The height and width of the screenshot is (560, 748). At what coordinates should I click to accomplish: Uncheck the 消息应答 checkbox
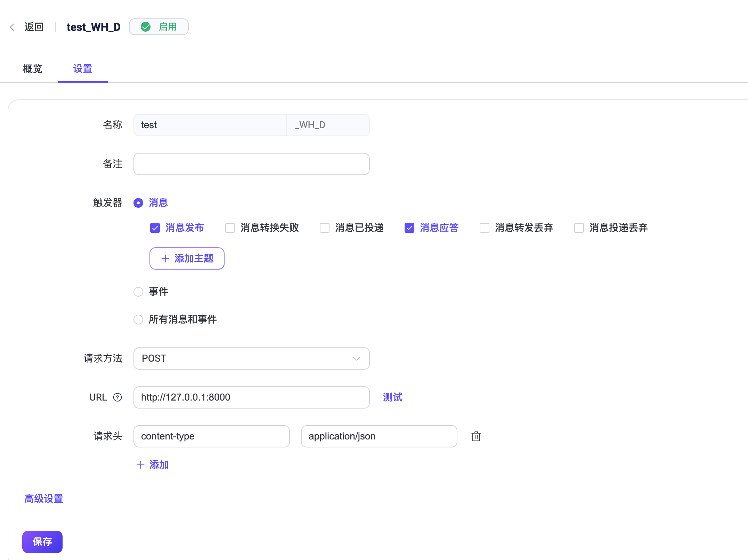tap(409, 228)
